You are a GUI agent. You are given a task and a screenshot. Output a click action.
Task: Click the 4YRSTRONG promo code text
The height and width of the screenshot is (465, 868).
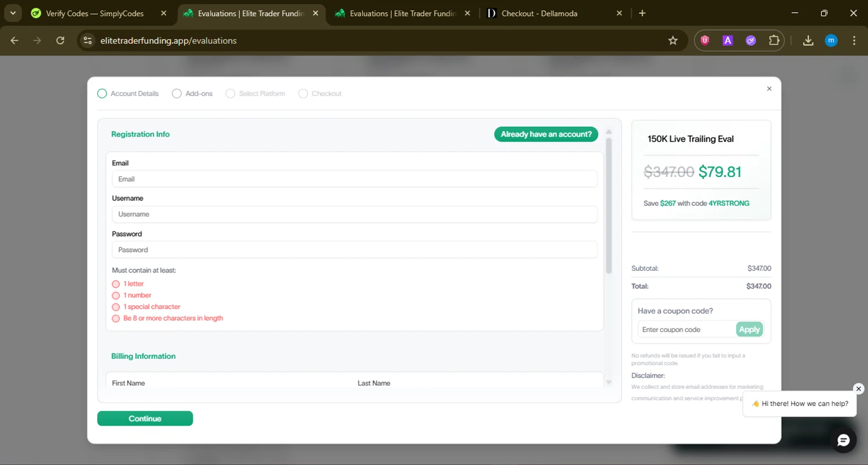coord(729,204)
